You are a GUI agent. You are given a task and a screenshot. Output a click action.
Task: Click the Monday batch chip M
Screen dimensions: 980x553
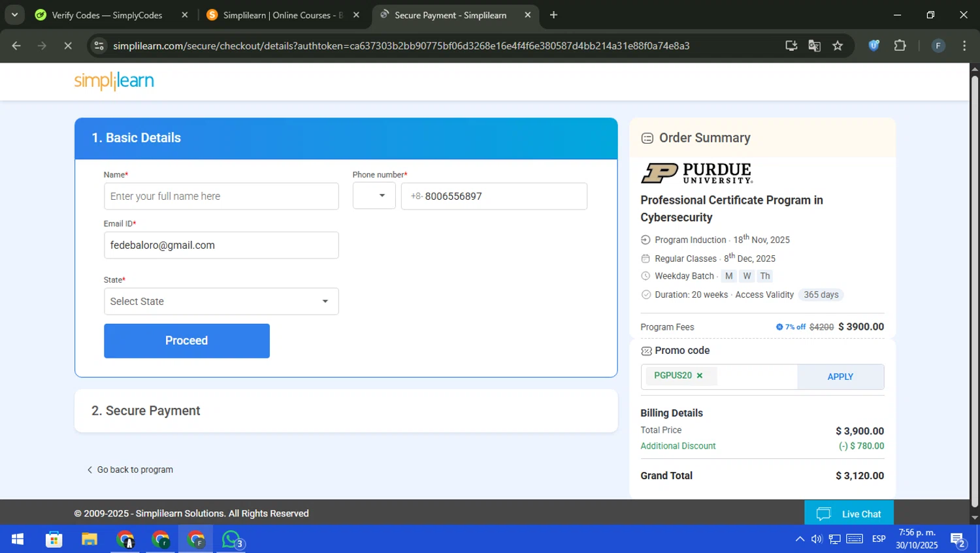click(729, 276)
